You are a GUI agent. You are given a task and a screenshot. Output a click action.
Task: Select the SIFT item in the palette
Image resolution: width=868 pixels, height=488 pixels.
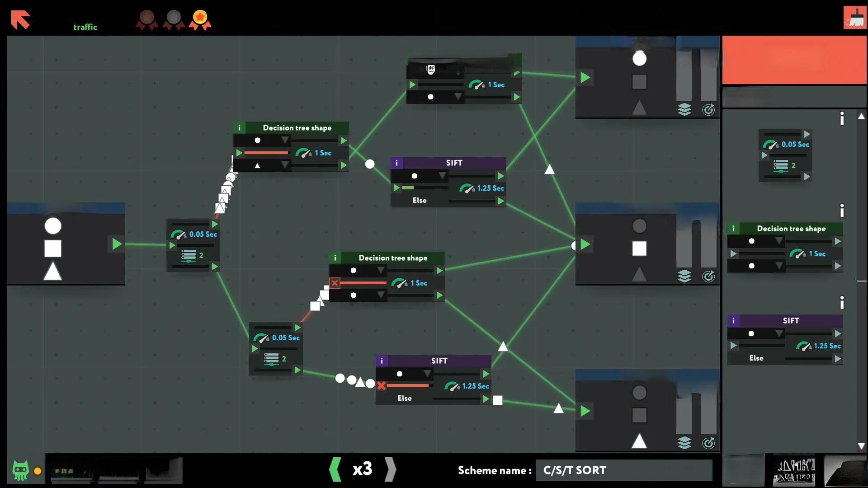tap(791, 321)
